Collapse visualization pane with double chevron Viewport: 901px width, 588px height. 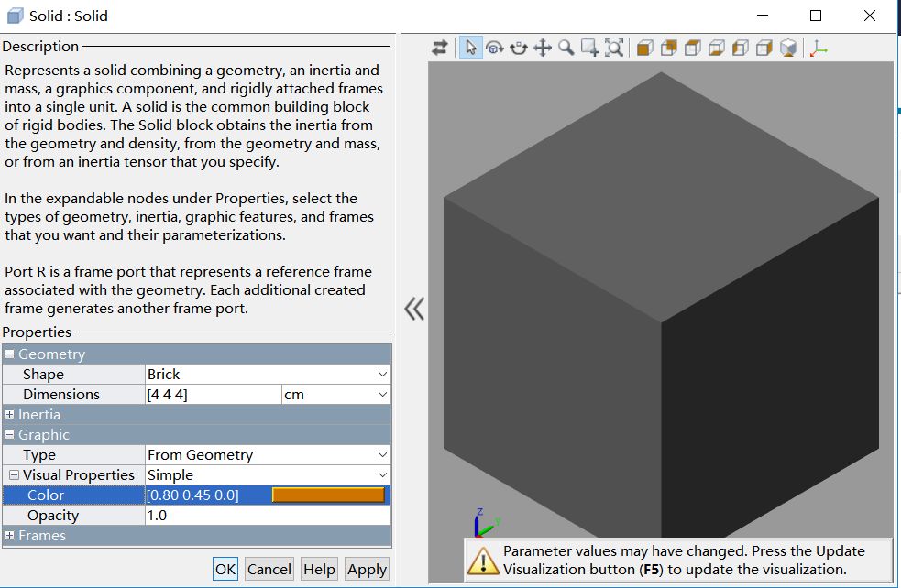[x=414, y=309]
